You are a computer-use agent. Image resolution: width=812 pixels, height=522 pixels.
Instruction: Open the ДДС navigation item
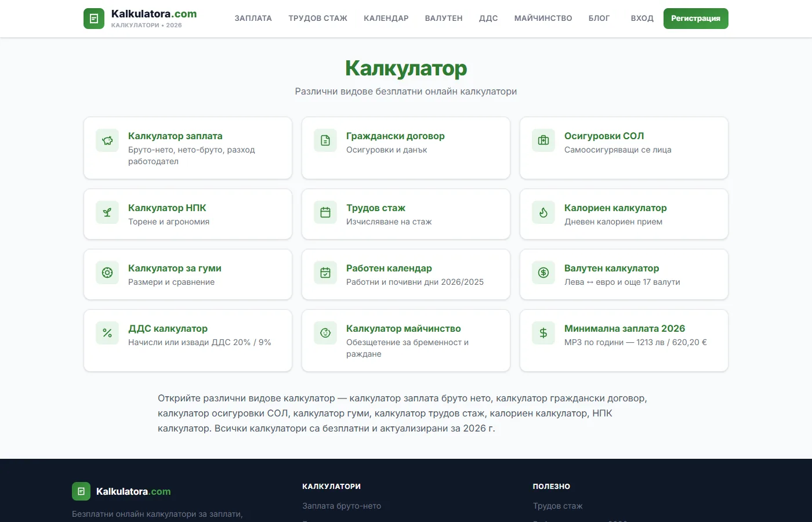[488, 19]
